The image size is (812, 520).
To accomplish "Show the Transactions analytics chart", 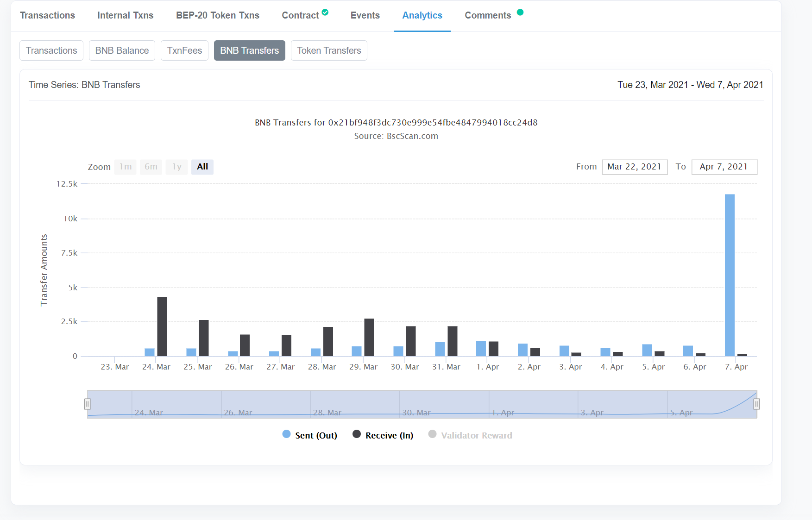I will pos(51,50).
